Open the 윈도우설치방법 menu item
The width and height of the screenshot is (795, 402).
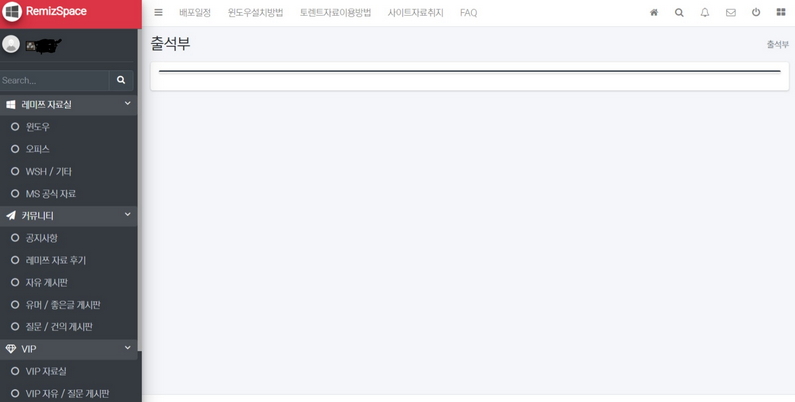pos(256,13)
